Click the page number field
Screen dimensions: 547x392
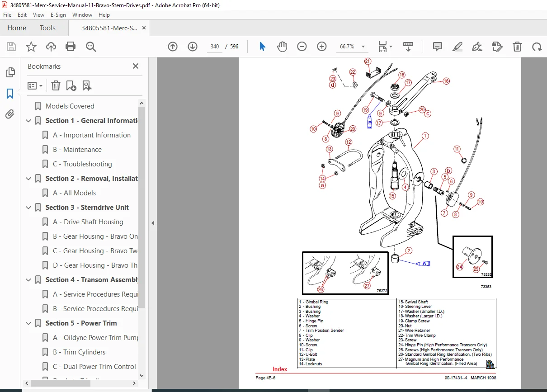(x=215, y=47)
